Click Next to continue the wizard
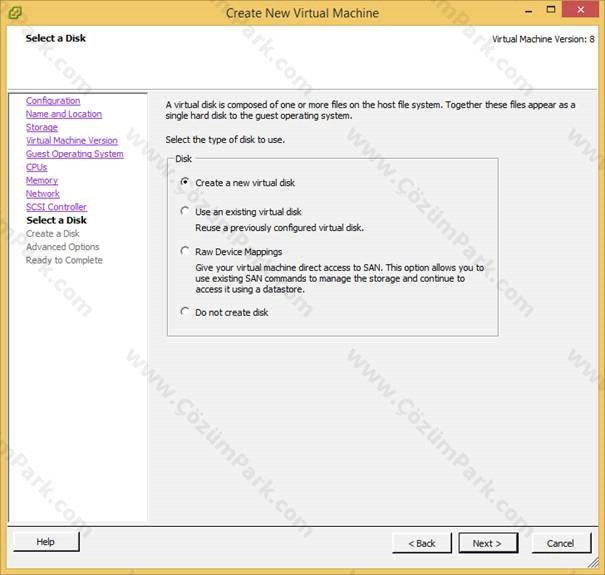Viewport: 605px width, 575px height. [488, 543]
